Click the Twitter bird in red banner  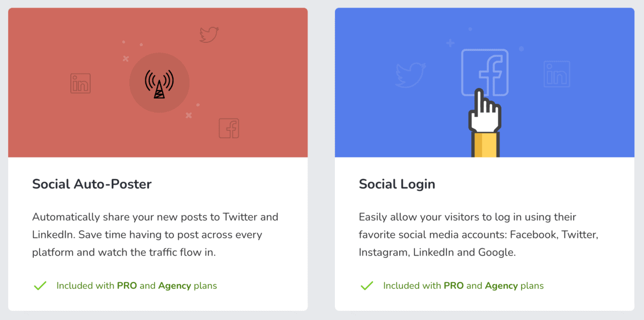(209, 34)
